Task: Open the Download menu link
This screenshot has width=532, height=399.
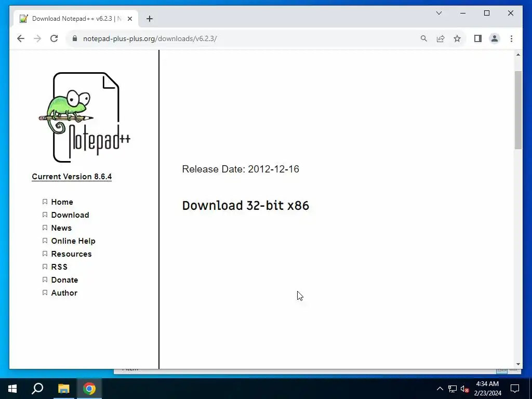Action: pyautogui.click(x=70, y=215)
